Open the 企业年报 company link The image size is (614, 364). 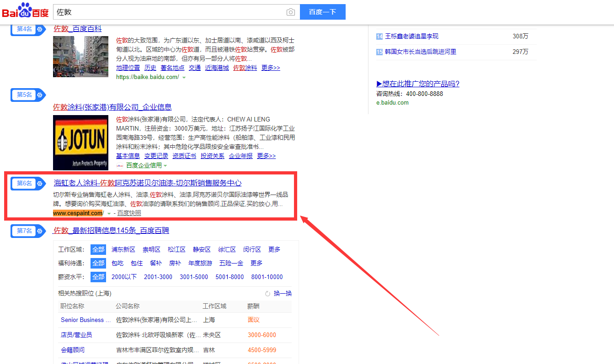coord(241,156)
